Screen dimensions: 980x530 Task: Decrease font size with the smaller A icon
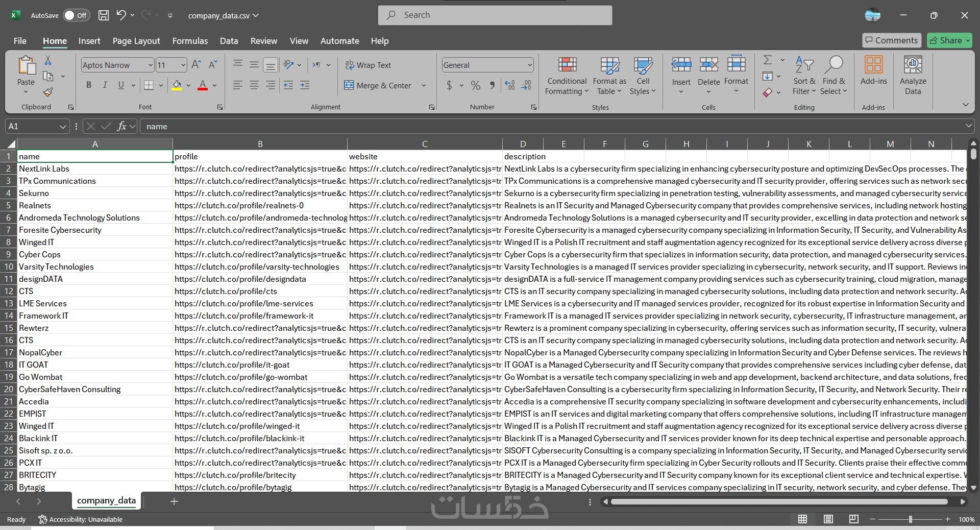(213, 65)
